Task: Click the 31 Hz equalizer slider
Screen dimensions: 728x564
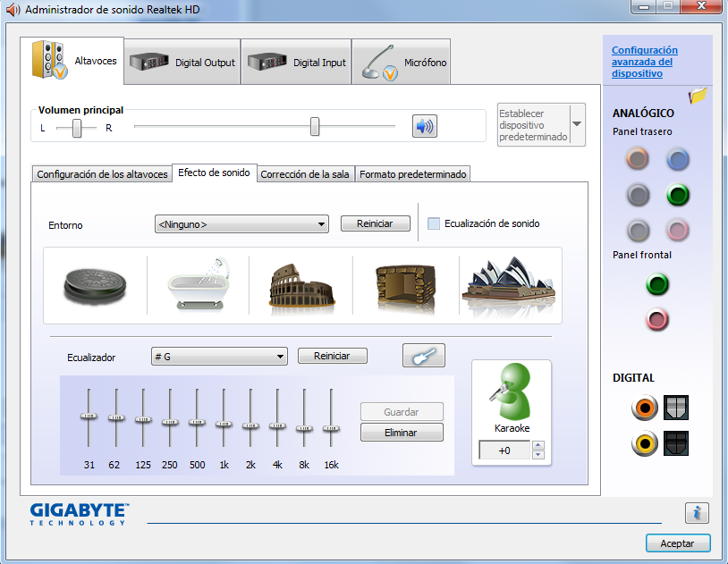Action: pos(89,416)
